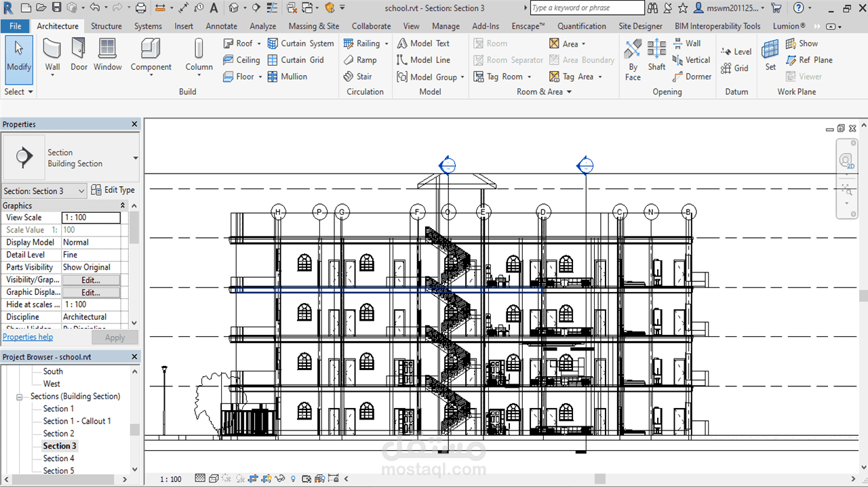Click the Open folder icon in quick access toolbar
Screen dimensions: 868x488
41,8
